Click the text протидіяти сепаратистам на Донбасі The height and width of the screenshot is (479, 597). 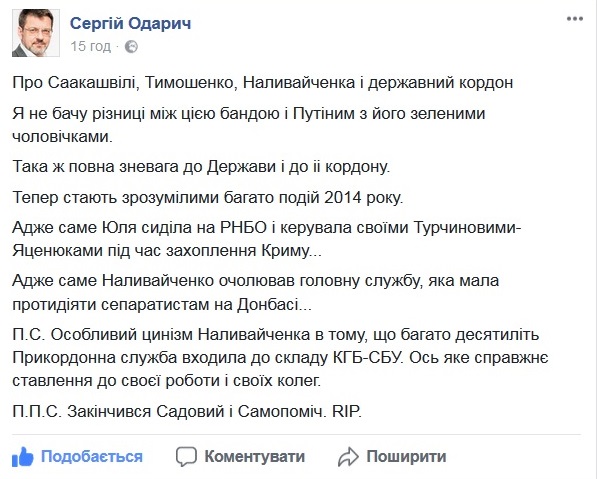click(162, 305)
